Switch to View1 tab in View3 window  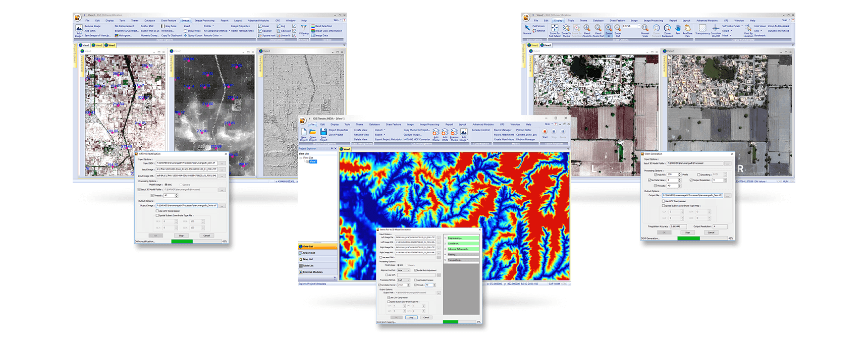(x=84, y=45)
